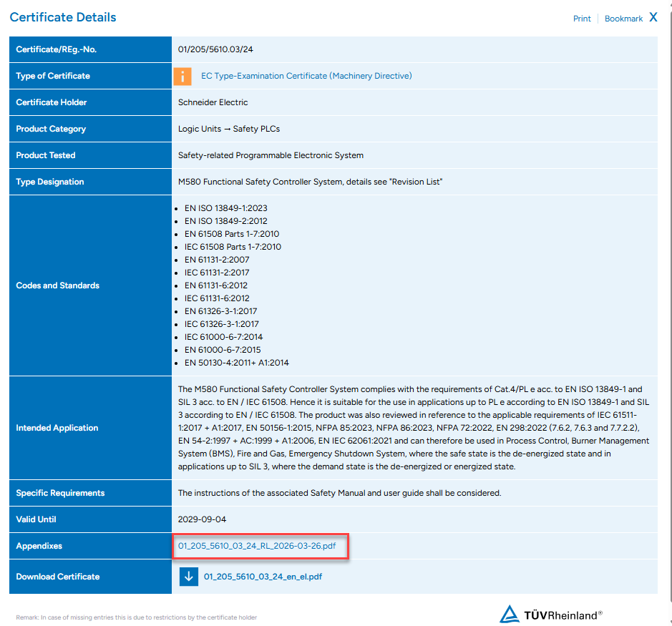The image size is (672, 626).
Task: Click the M580 Functional Safety Controller System designation
Action: [311, 182]
